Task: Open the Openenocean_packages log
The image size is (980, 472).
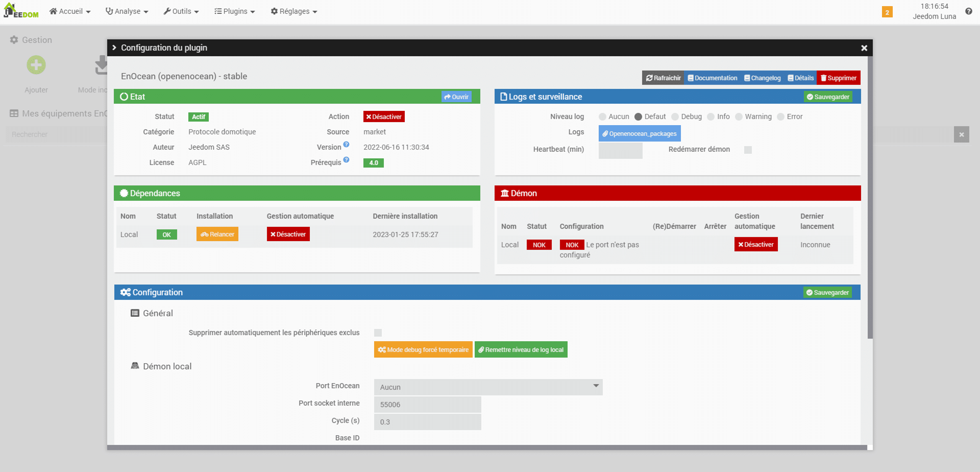Action: [640, 133]
